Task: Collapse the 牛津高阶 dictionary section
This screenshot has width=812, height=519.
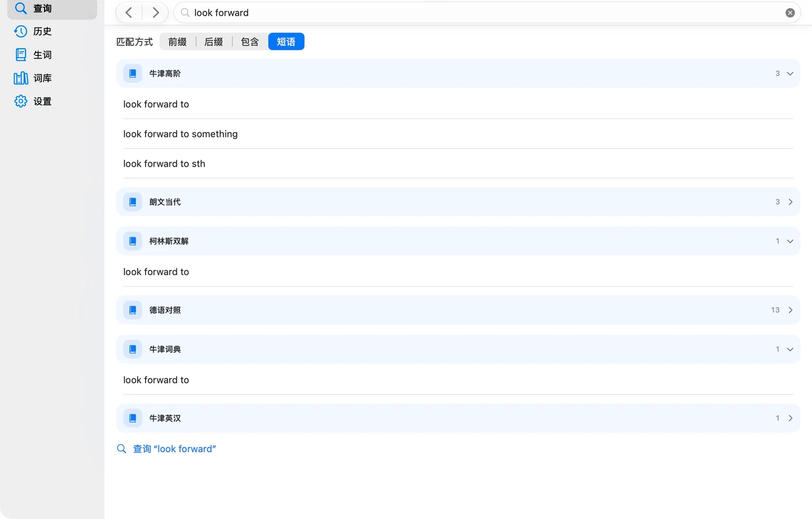Action: (x=790, y=74)
